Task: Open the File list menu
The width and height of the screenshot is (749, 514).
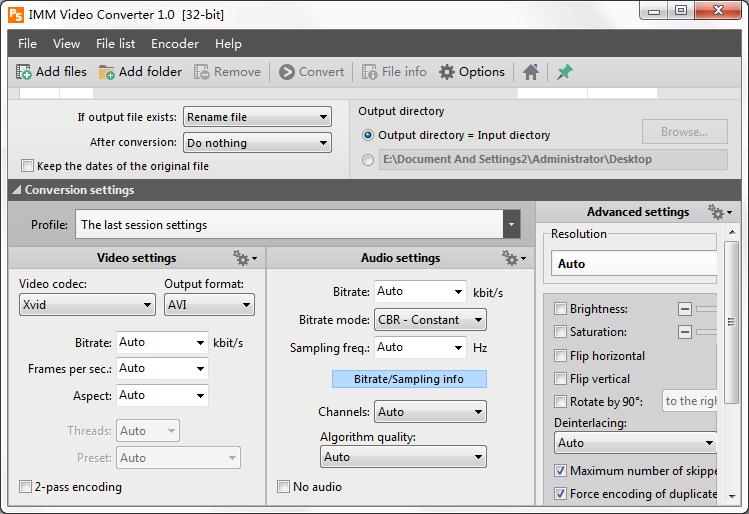Action: click(x=115, y=44)
